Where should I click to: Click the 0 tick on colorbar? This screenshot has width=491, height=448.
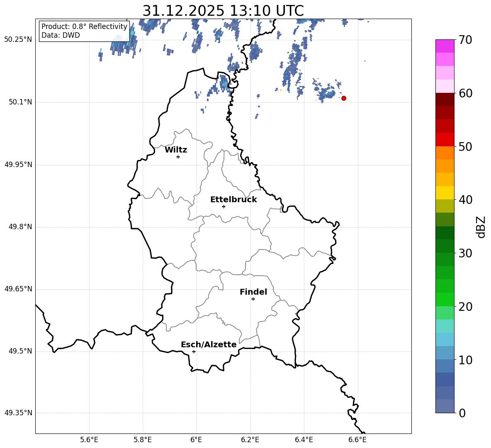(x=462, y=413)
